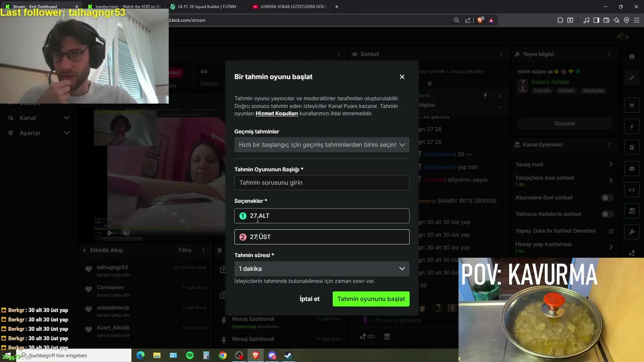The width and height of the screenshot is (644, 362).
Task: Click the 'Düzenle' button in stream info
Action: 565,123
